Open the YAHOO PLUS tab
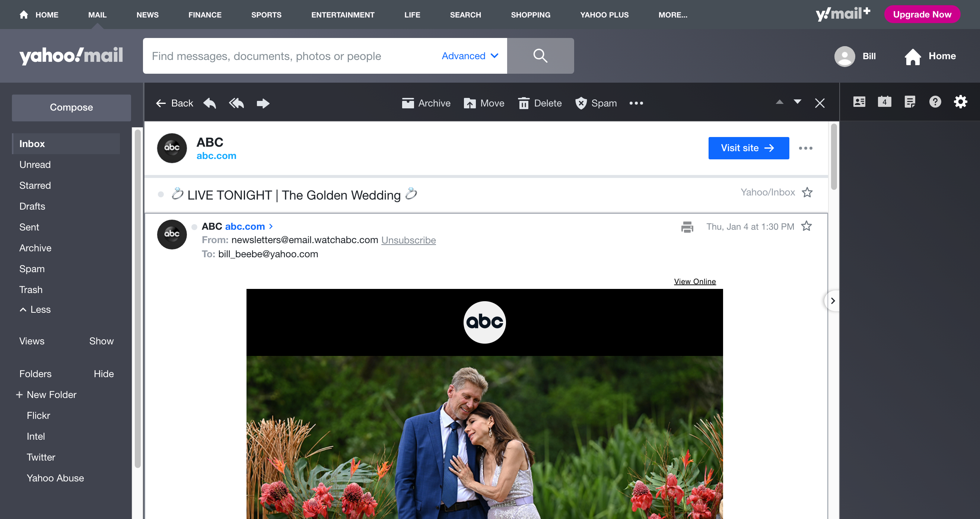Viewport: 980px width, 519px height. point(604,15)
